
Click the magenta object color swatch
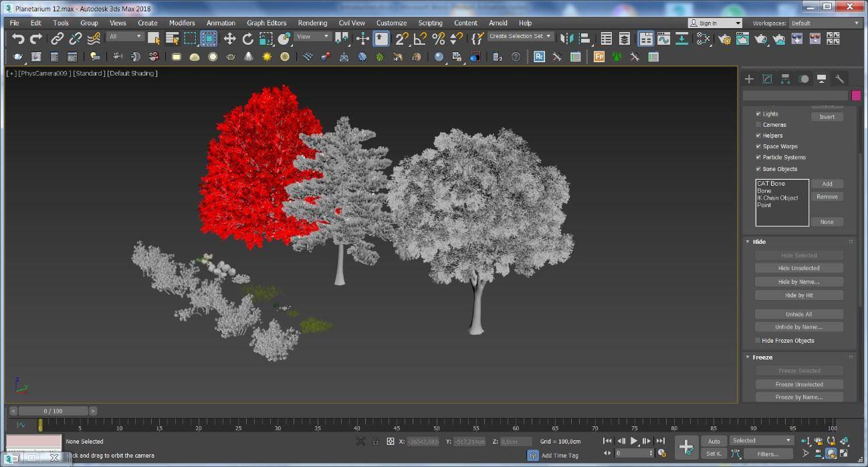(x=856, y=96)
